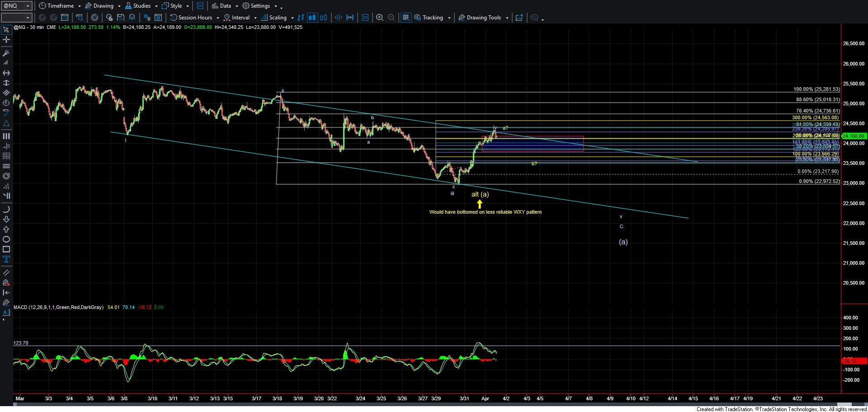Open the @NQ symbol dropdown
This screenshot has width=868, height=412.
[17, 6]
